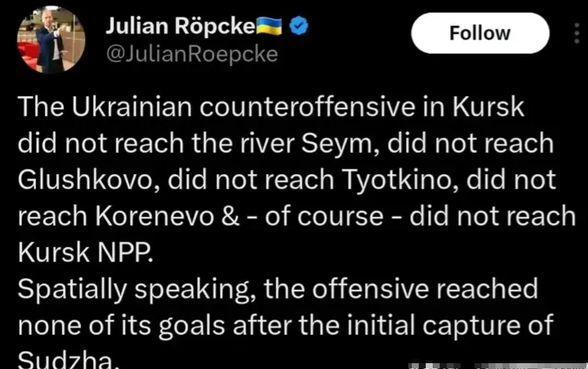Click the blue verified checkmark badge
Screen dimensions: 588x369
point(299,26)
